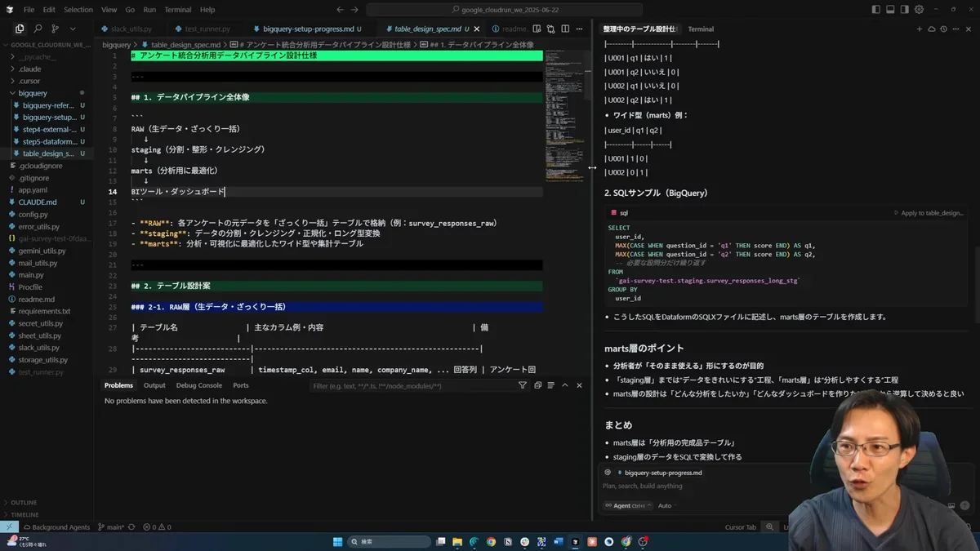Toggle bottom panel layout icon
The image size is (980, 551).
click(x=891, y=10)
